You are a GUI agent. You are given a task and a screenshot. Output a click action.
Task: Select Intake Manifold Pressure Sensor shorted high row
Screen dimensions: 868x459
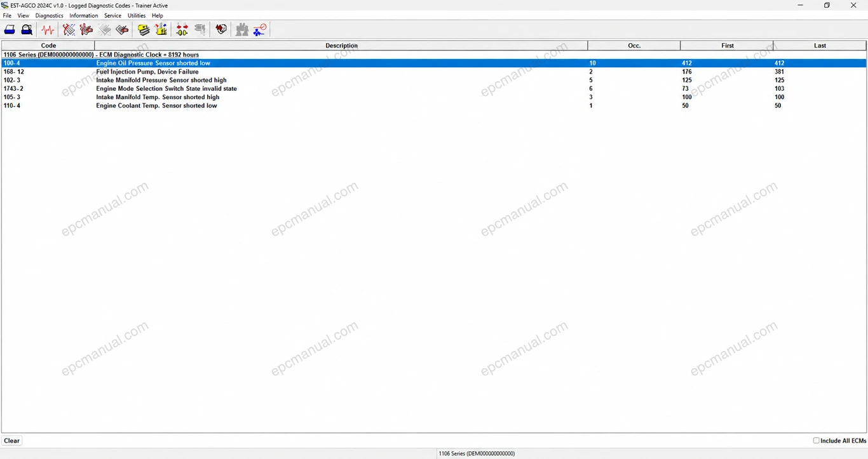pos(434,80)
